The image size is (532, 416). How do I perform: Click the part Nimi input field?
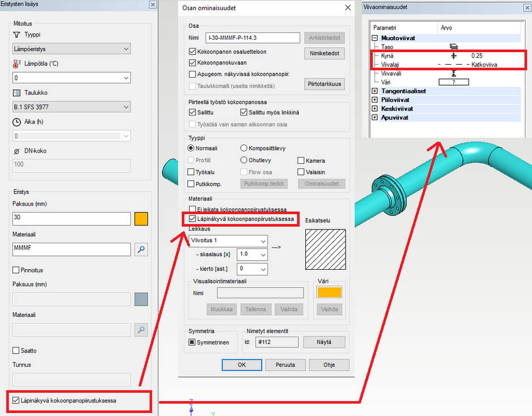[x=253, y=37]
